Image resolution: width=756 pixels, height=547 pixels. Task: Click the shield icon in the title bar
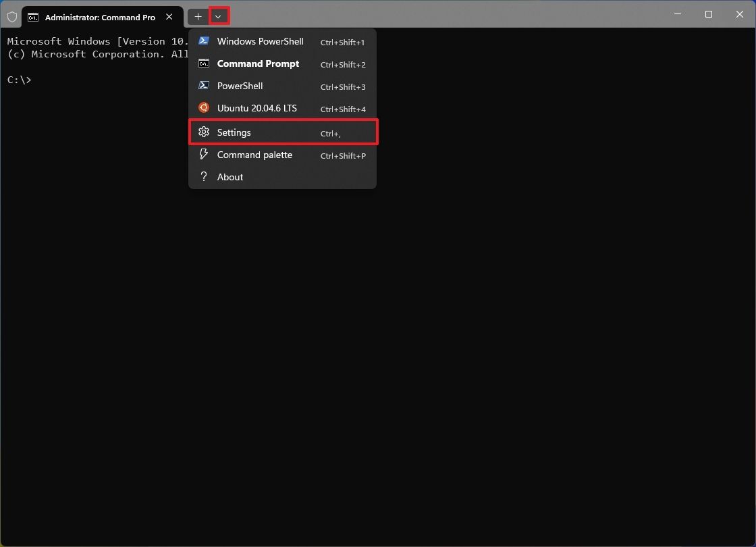(11, 16)
